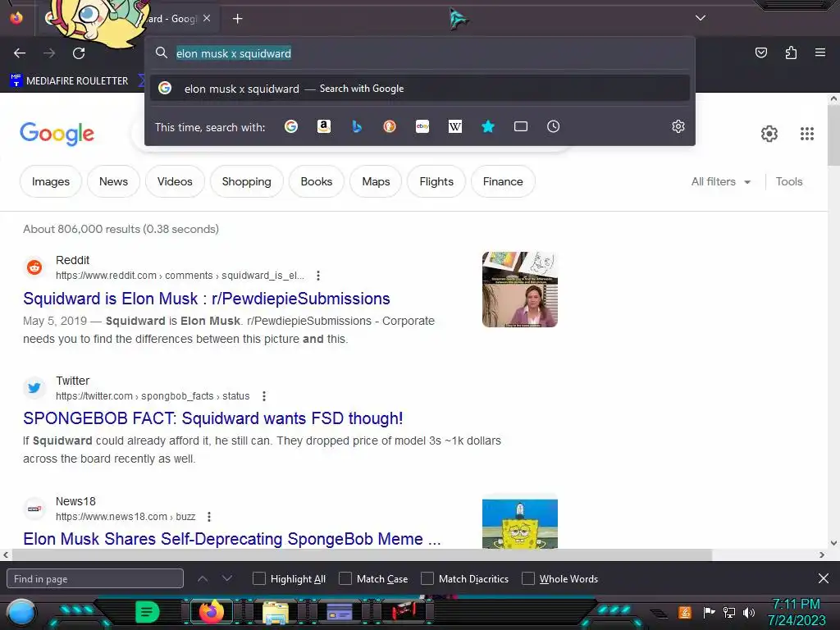Close the Google search tab
This screenshot has height=630, width=840.
(x=207, y=18)
